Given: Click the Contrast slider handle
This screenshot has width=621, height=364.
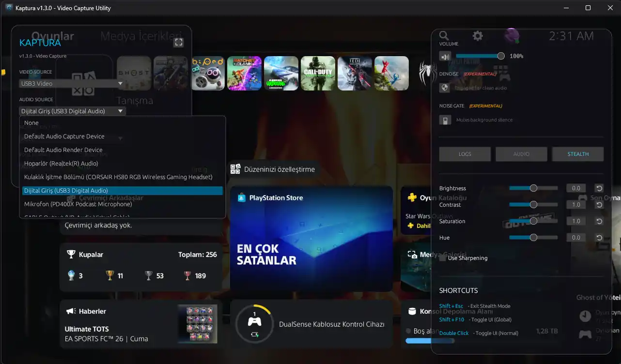Looking at the screenshot, I should pos(533,205).
